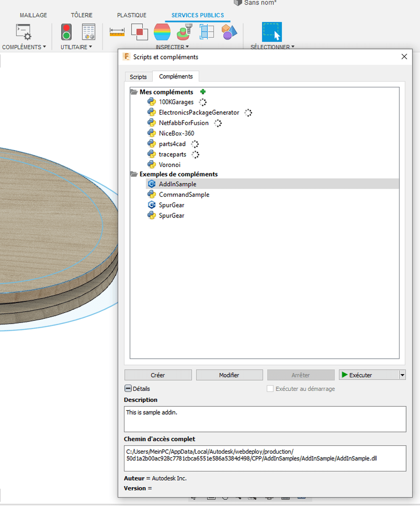Viewport: 420px width, 506px height.
Task: Select the Compléments tab
Action: pyautogui.click(x=176, y=77)
